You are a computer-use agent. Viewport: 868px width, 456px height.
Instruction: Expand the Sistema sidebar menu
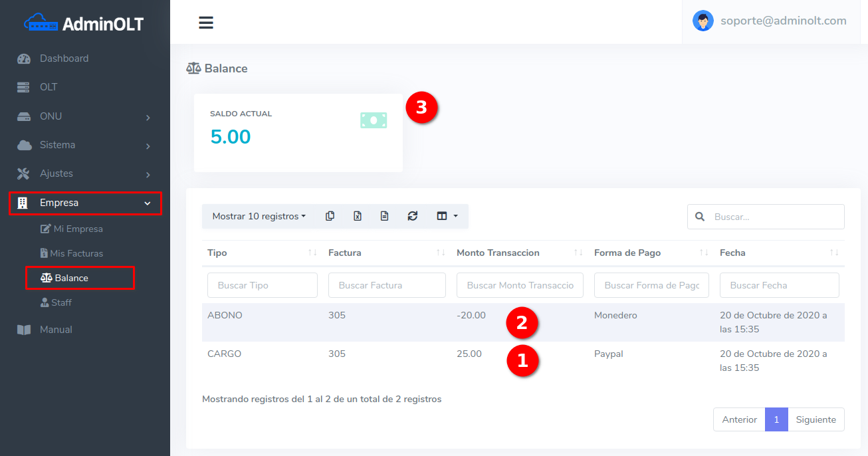tap(85, 145)
